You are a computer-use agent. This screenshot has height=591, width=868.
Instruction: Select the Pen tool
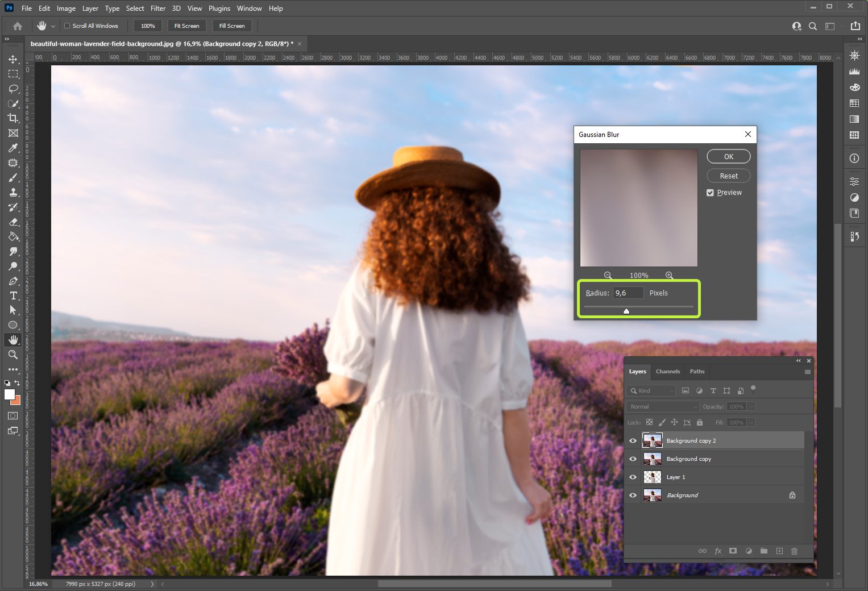[x=13, y=281]
